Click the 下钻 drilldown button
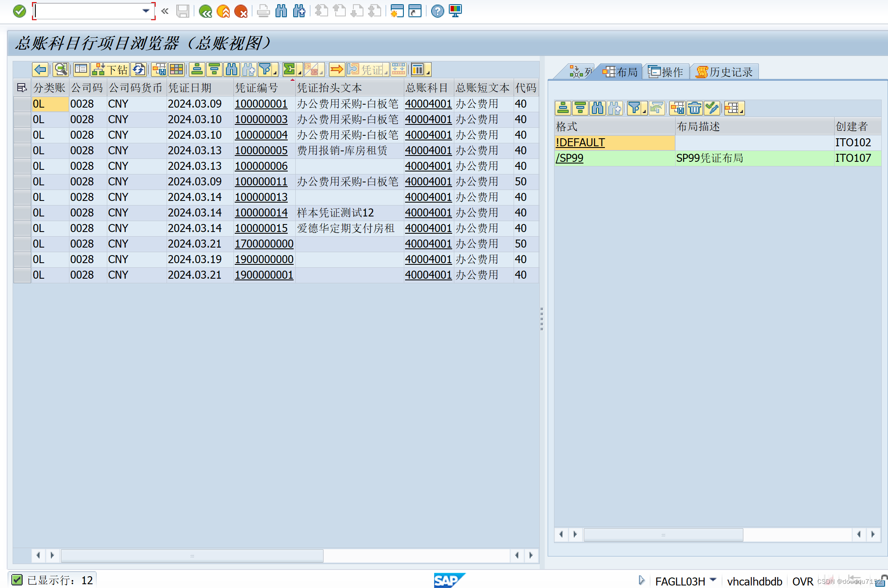Image resolution: width=888 pixels, height=588 pixels. 110,70
